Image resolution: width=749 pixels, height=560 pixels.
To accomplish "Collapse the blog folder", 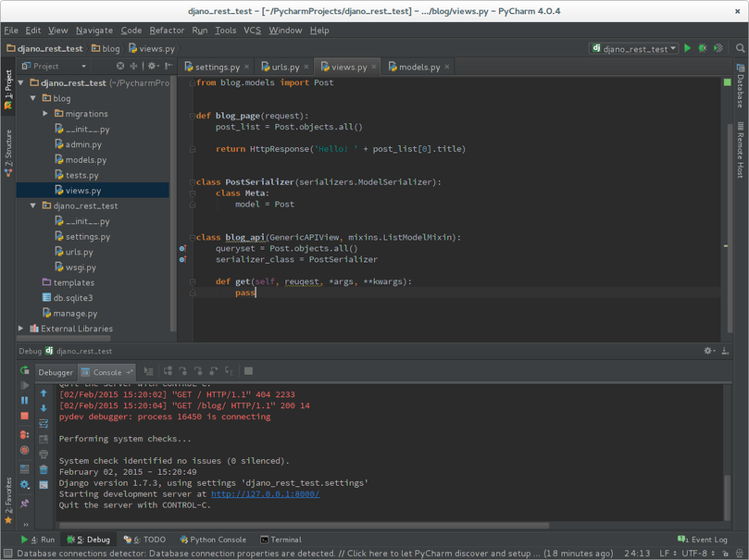I will click(33, 98).
